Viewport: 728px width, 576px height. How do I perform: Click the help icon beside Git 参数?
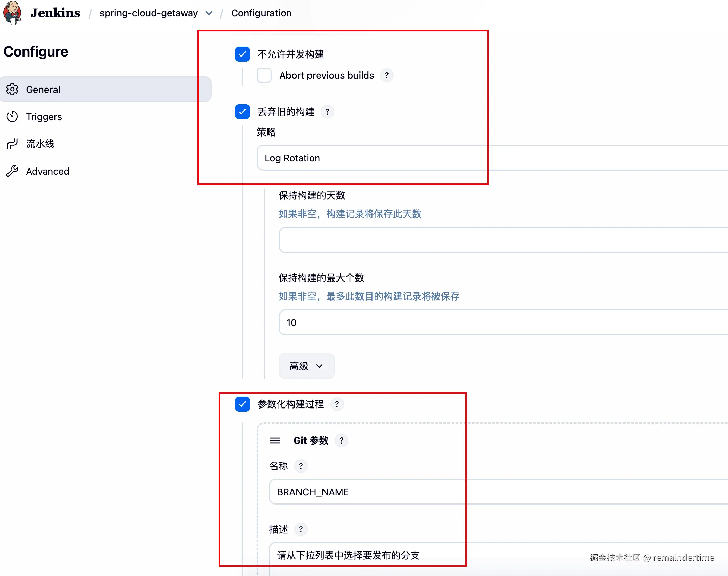(x=341, y=441)
